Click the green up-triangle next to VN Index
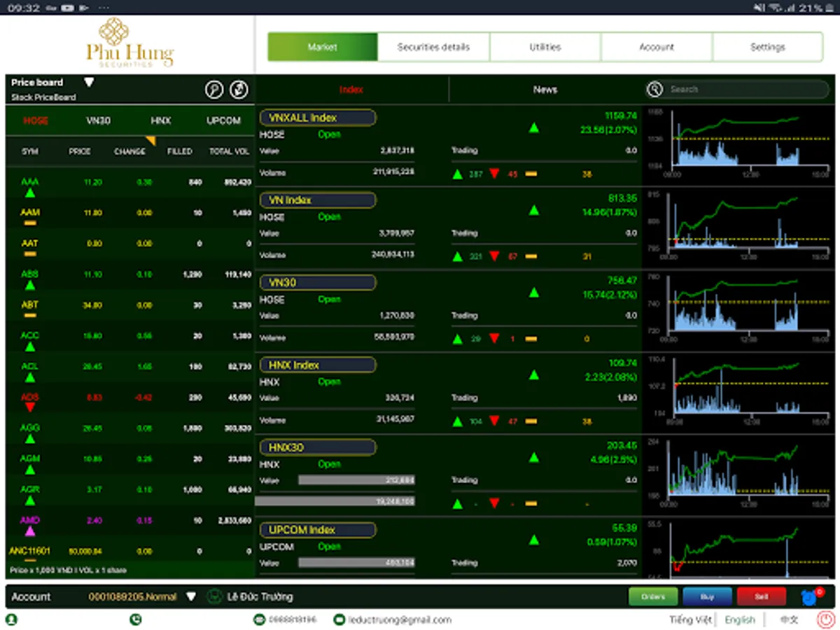 (533, 211)
